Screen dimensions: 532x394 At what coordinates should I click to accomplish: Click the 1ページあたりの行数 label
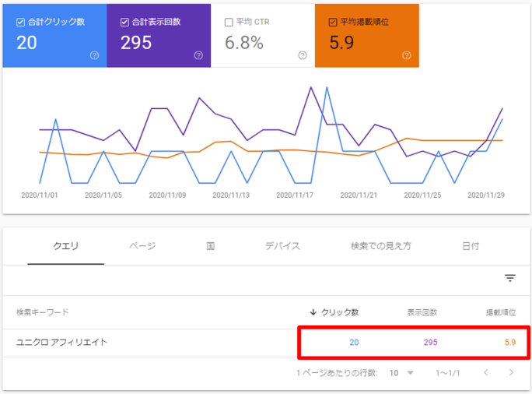pos(337,373)
